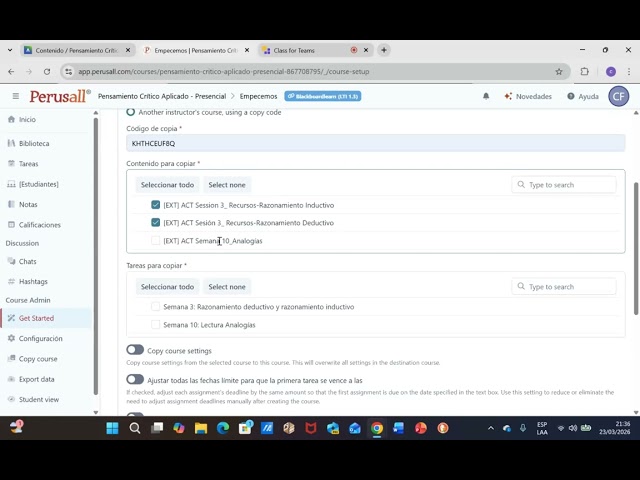
Task: Open a new browser tab
Action: point(384,50)
